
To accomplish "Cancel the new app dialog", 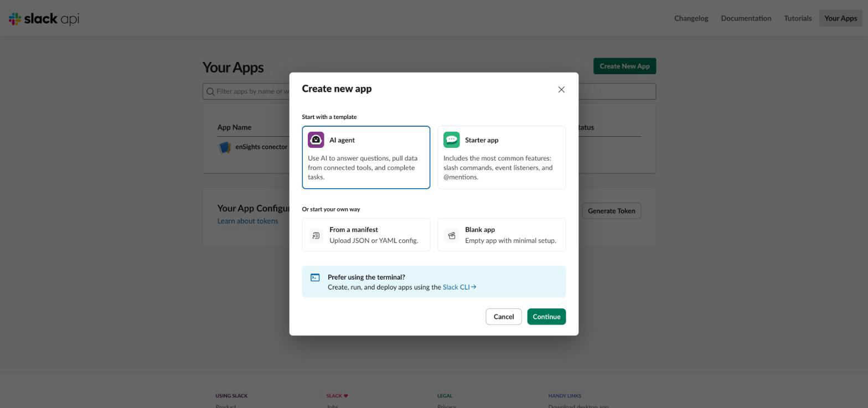I will tap(504, 317).
